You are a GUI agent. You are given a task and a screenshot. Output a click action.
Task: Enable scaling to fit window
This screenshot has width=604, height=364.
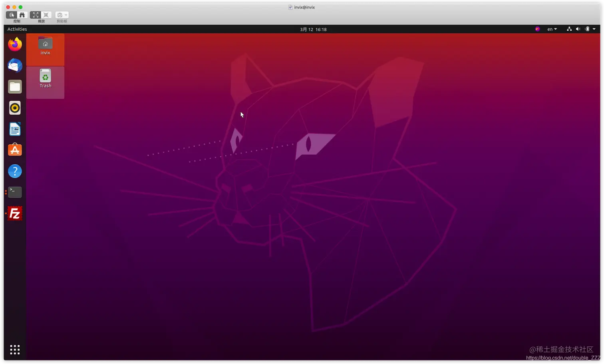pyautogui.click(x=36, y=15)
